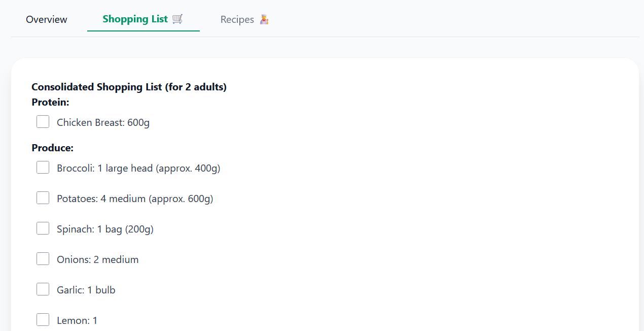Image resolution: width=644 pixels, height=331 pixels.
Task: Click the shopping cart icon
Action: (177, 19)
